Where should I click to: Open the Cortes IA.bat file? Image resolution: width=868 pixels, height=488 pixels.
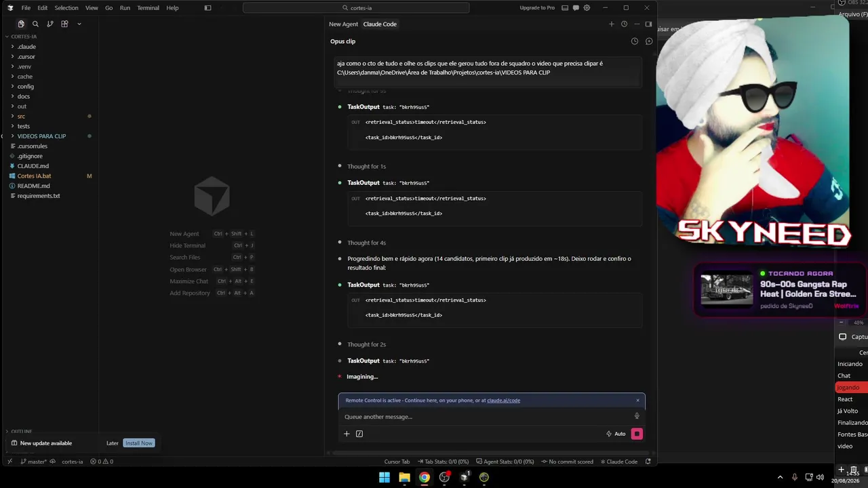click(35, 176)
